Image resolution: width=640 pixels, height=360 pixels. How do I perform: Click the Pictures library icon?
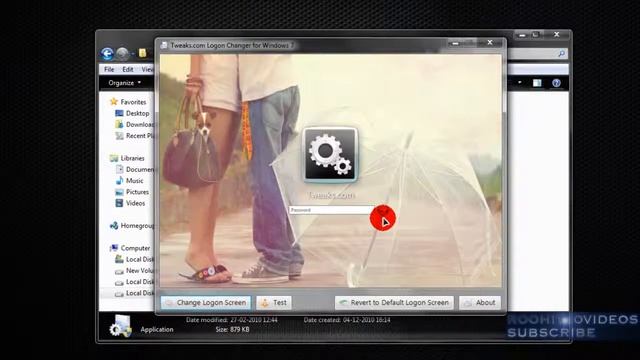119,192
